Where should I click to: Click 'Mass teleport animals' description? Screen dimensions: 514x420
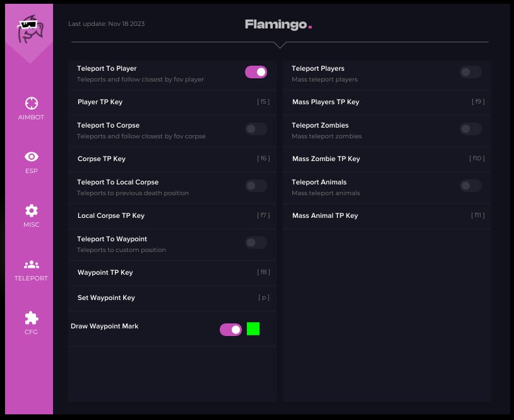(x=326, y=193)
